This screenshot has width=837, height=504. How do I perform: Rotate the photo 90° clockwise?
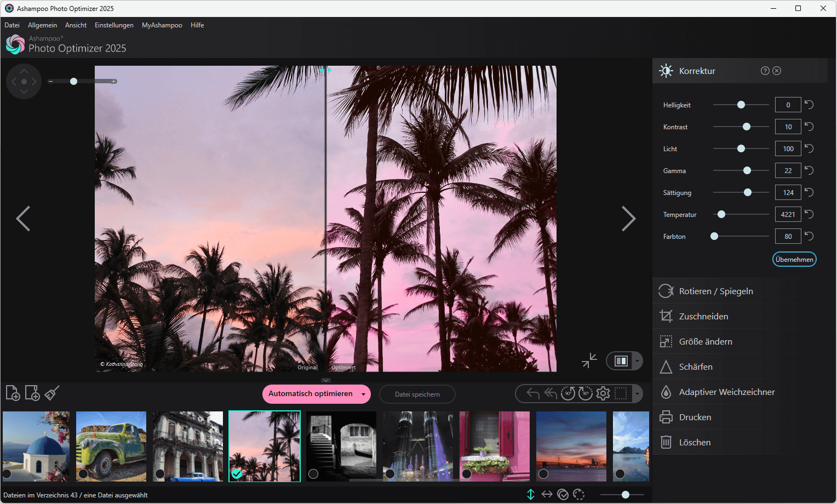pos(585,393)
